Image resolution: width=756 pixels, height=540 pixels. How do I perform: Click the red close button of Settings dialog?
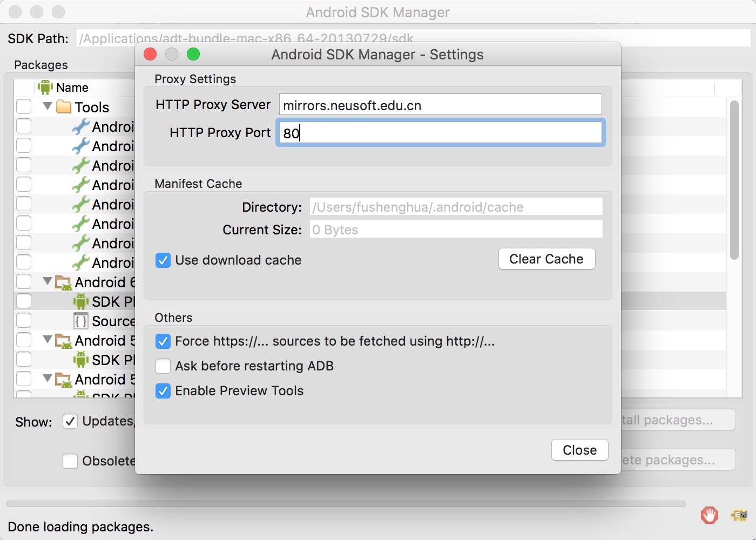(150, 54)
